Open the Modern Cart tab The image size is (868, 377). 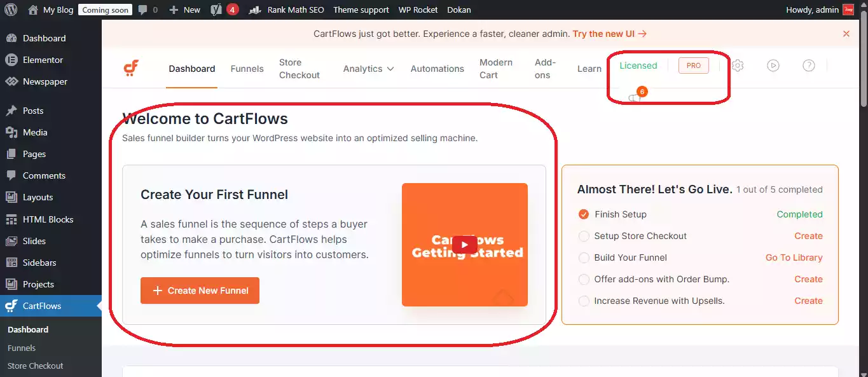496,69
